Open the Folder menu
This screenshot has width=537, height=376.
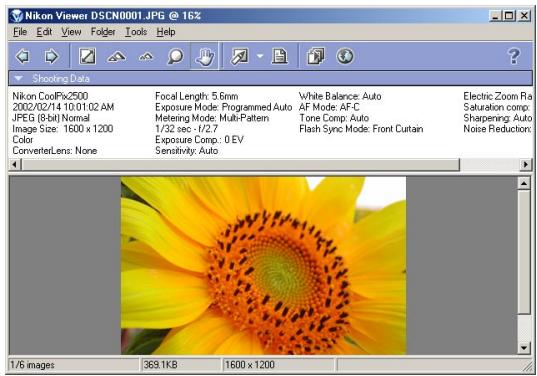click(x=103, y=32)
